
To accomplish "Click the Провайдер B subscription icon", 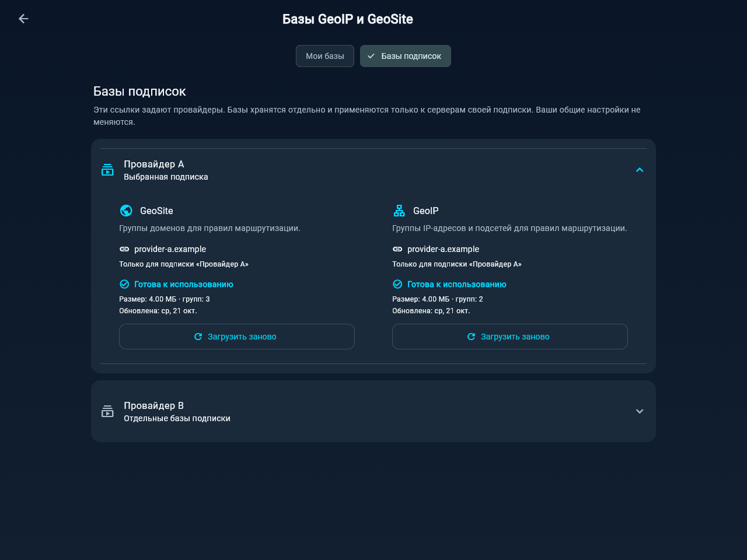I will [x=107, y=411].
